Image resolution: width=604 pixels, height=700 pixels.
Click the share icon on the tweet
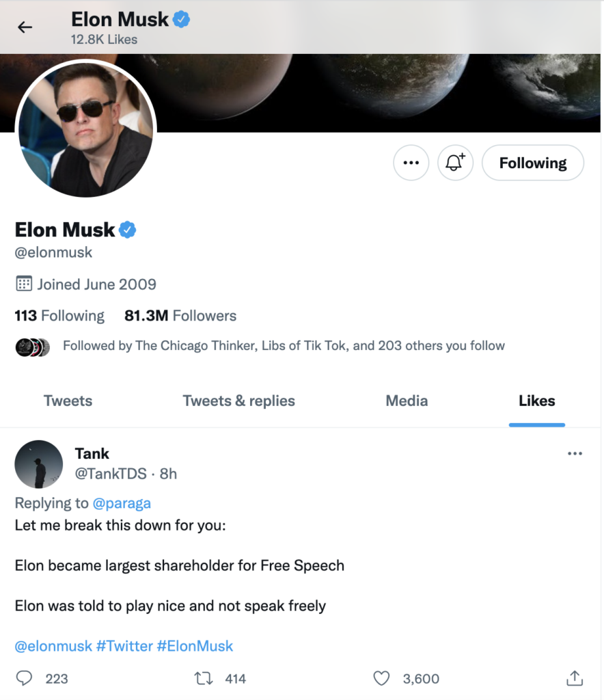coord(574,678)
